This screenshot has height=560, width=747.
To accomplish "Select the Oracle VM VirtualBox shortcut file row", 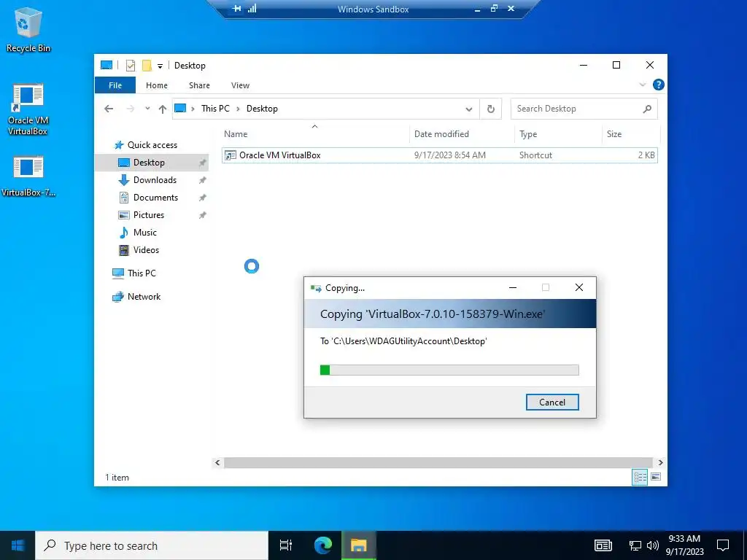I will (440, 155).
